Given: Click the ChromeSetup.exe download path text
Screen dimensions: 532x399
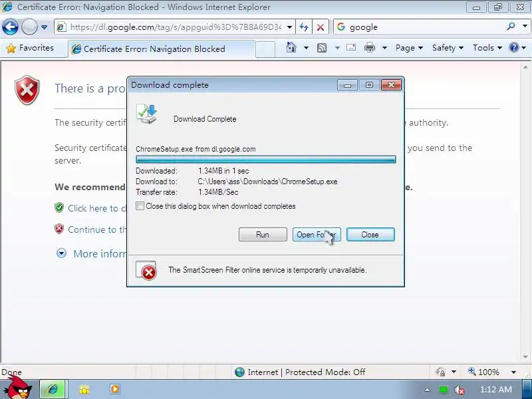Looking at the screenshot, I should [267, 182].
